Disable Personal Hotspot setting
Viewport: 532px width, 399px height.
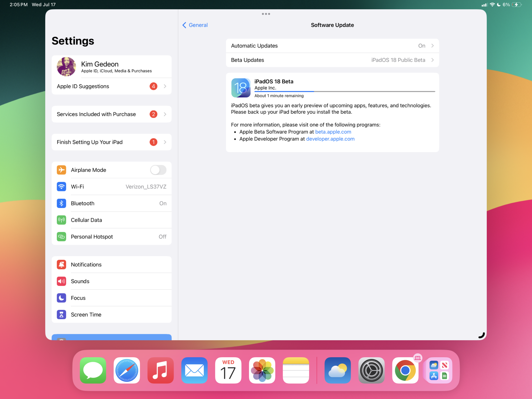(111, 236)
